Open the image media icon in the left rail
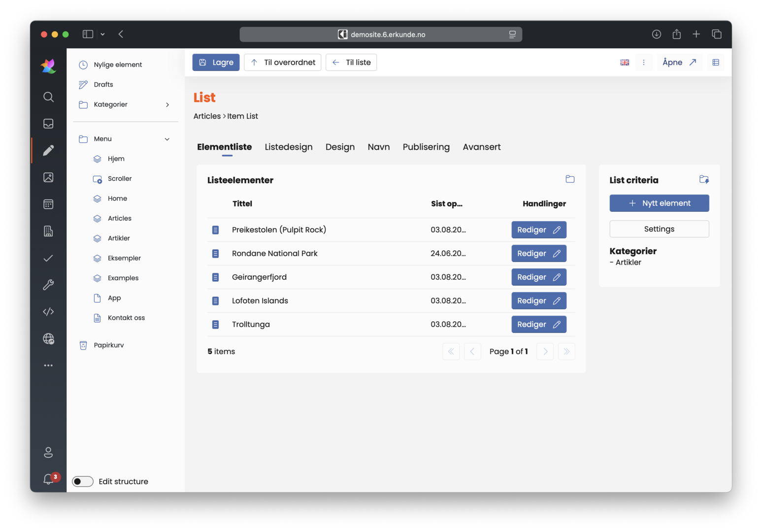This screenshot has width=762, height=532. tap(48, 177)
